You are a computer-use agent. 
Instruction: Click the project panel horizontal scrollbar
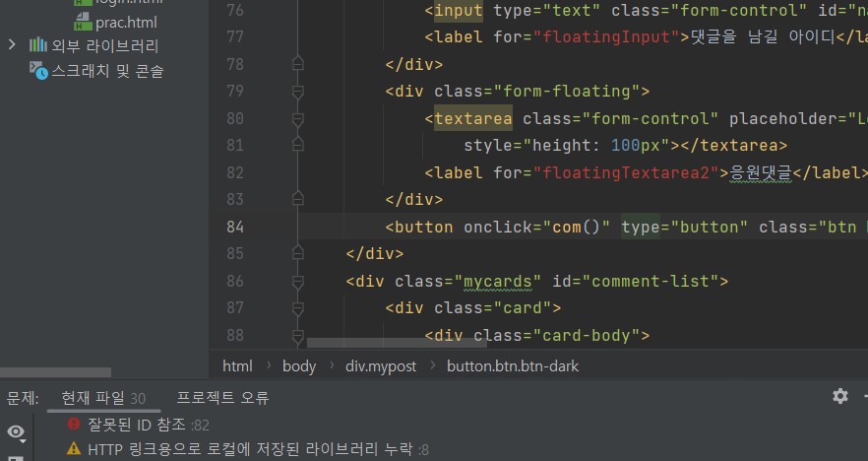(x=55, y=371)
